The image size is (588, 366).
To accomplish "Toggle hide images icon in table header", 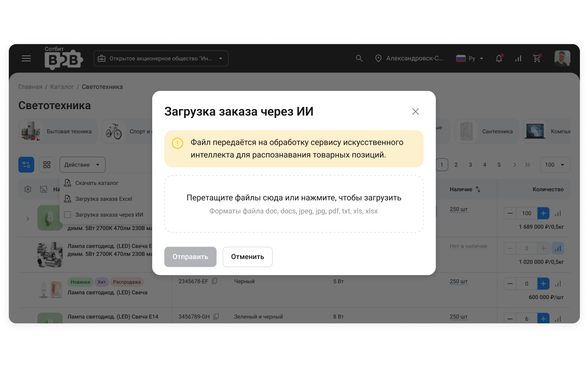I will [x=44, y=189].
